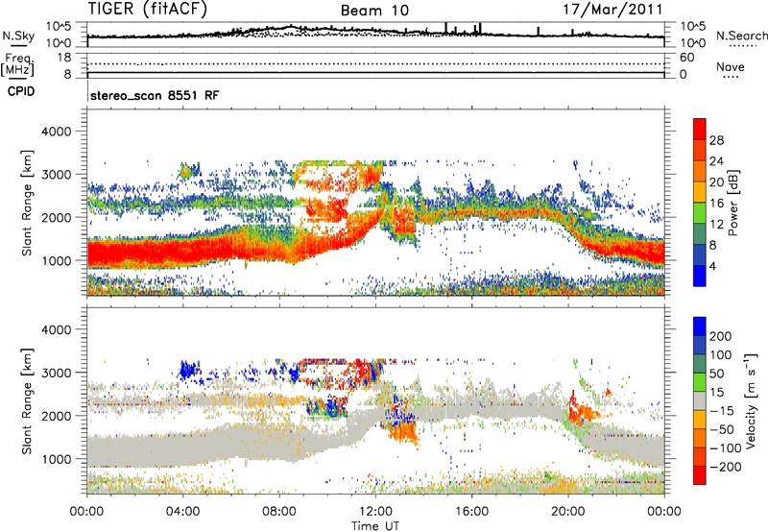Click the "3000" tick on velocity panel
Viewport: 768px width, 532px height.
(x=56, y=373)
